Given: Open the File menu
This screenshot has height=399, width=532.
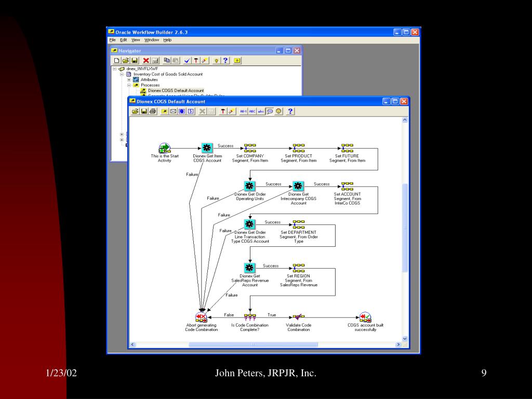Looking at the screenshot, I should [112, 39].
